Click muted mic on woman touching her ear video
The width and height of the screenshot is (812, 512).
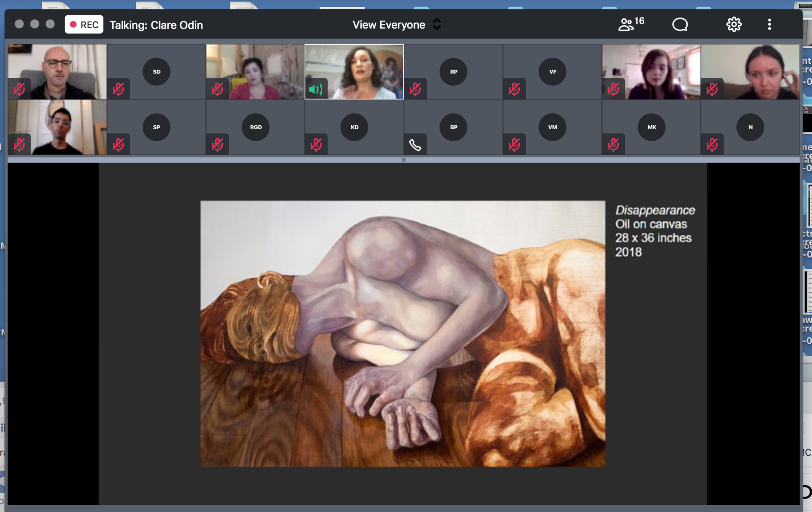(x=712, y=89)
